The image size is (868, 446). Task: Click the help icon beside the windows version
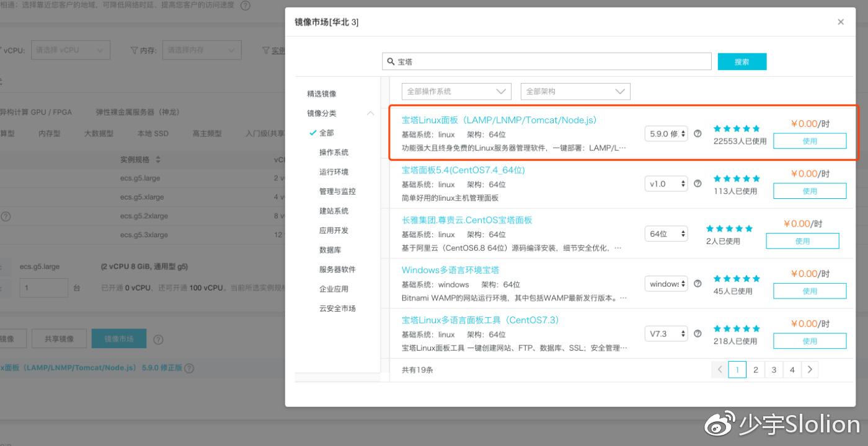(697, 284)
